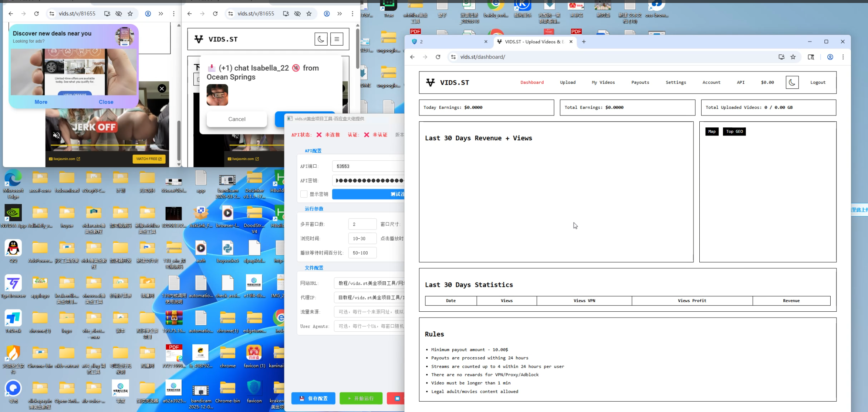
Task: Click the 网站URL path field
Action: click(x=369, y=283)
